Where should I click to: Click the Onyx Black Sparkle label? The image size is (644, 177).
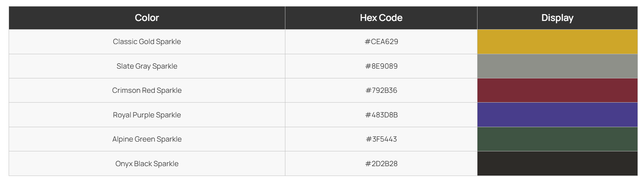click(x=147, y=164)
